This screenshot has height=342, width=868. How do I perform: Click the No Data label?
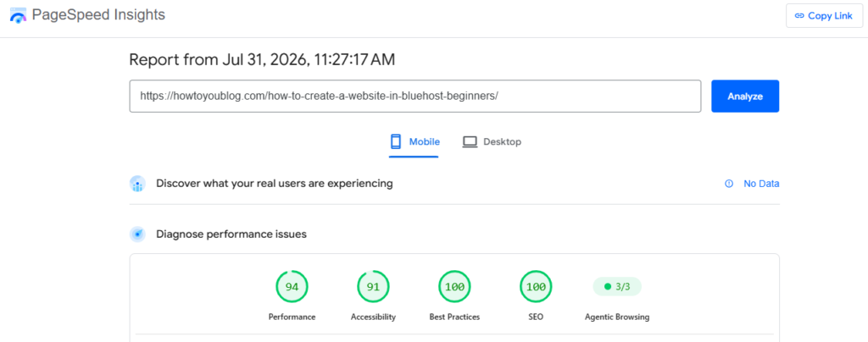click(x=761, y=184)
